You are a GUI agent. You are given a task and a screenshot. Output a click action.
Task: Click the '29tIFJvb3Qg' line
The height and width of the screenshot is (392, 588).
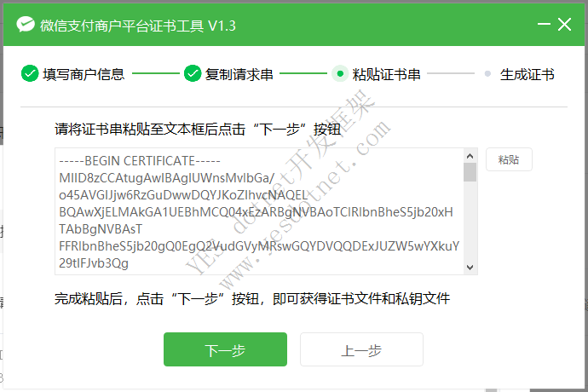click(94, 263)
